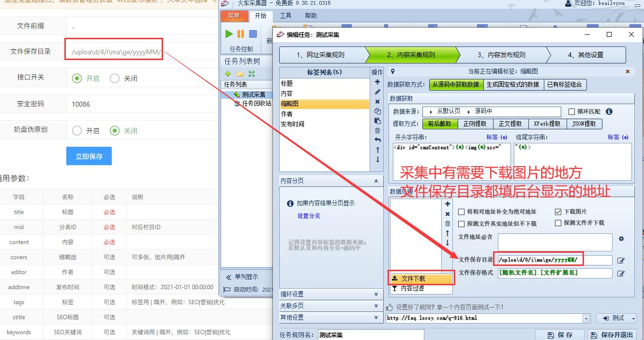Select 开启 radio for 接口开关
This screenshot has height=340, width=644.
[76, 78]
